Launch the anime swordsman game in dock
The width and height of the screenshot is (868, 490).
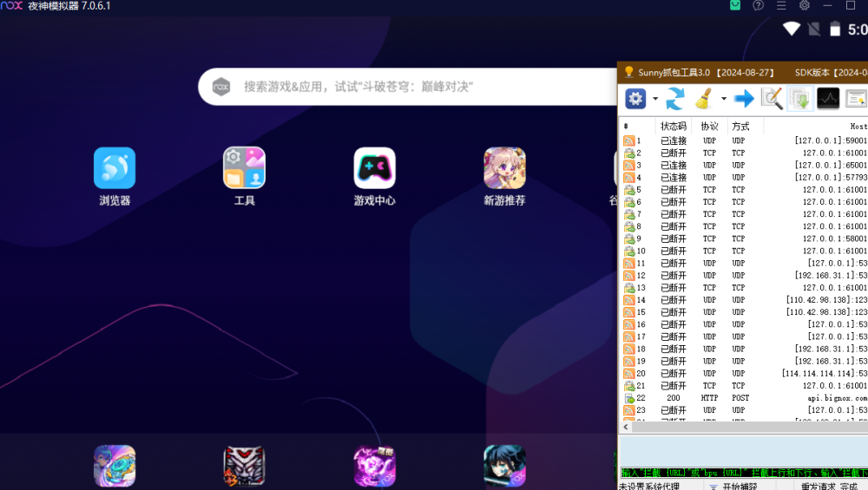click(504, 466)
